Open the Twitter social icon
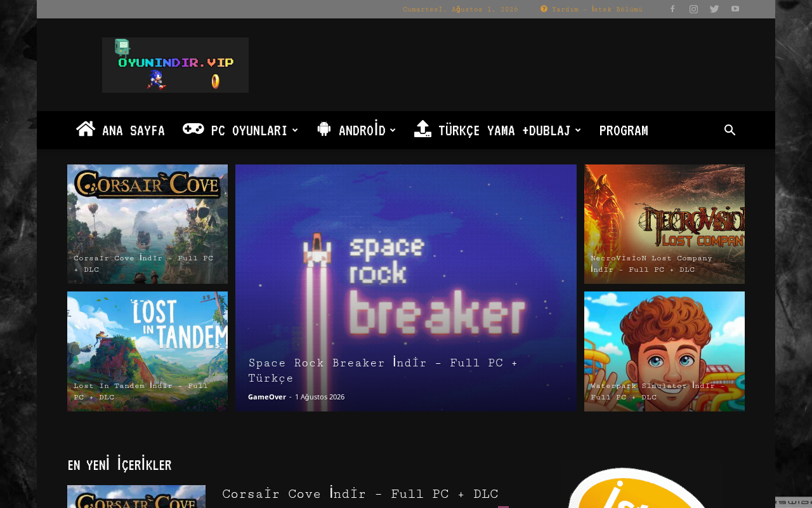Image resolution: width=812 pixels, height=508 pixels. [x=714, y=9]
